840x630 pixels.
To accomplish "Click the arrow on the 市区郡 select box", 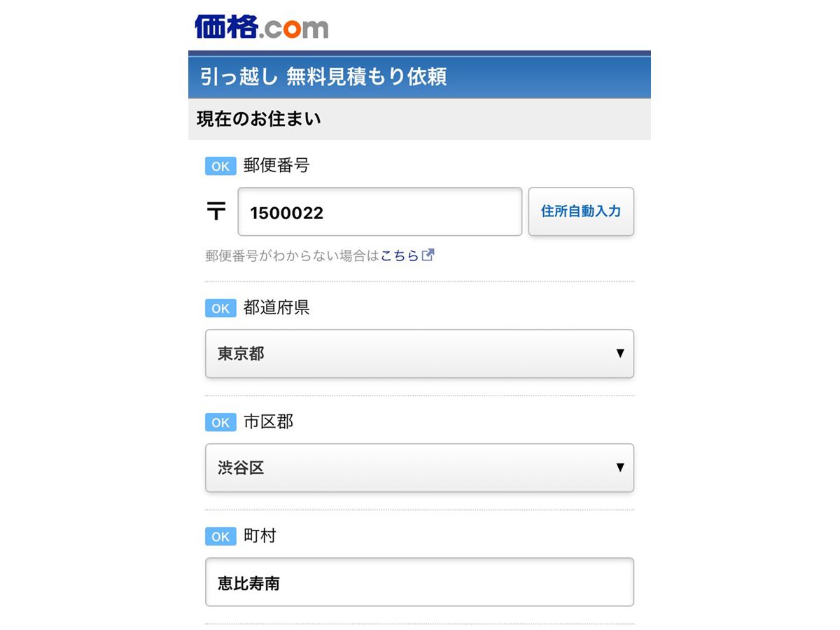I will (619, 468).
